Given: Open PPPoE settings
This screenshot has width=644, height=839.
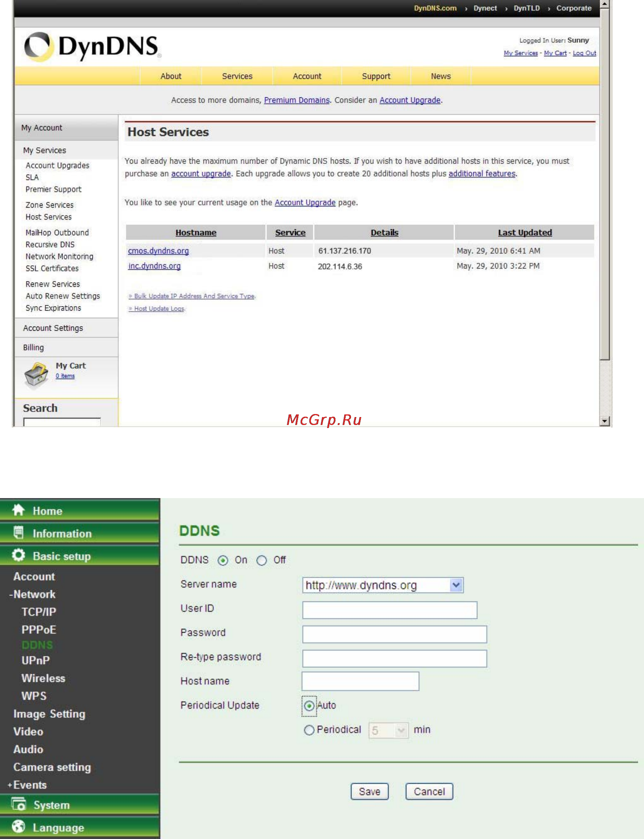Looking at the screenshot, I should coord(39,630).
